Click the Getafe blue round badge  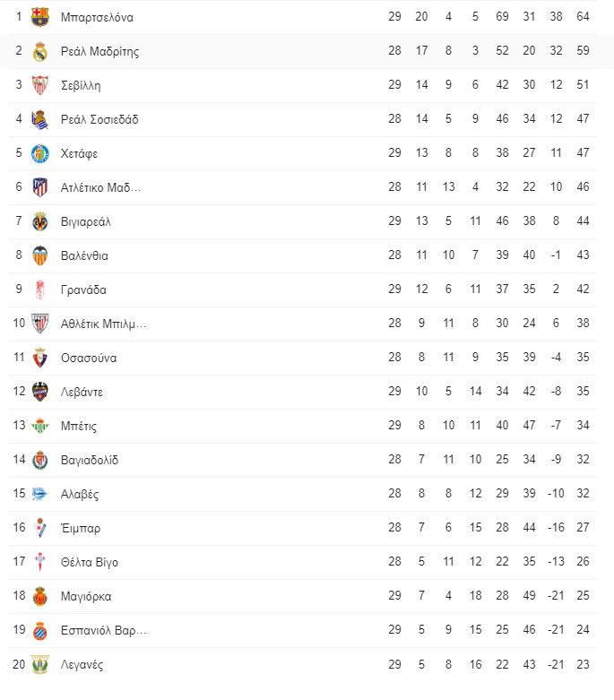[x=39, y=153]
